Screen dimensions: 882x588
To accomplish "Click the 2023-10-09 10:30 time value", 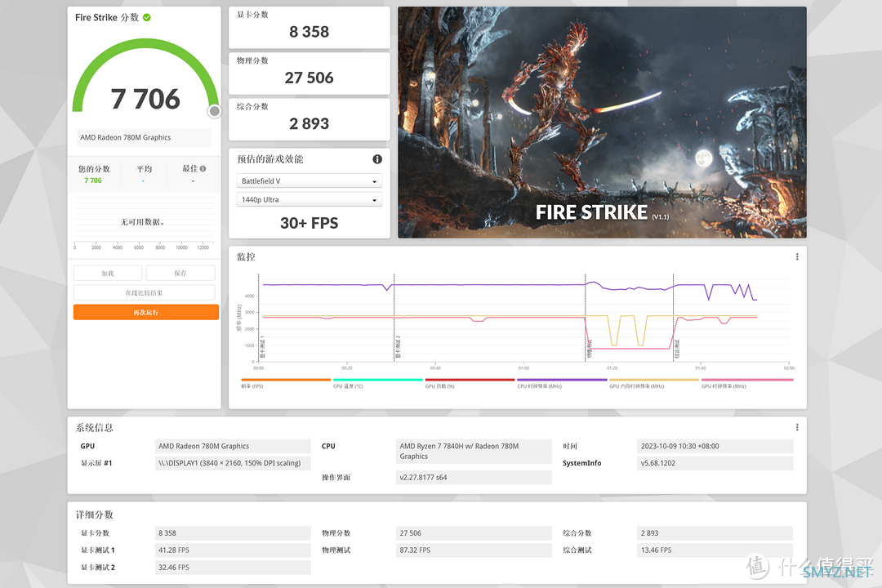I will [x=715, y=446].
